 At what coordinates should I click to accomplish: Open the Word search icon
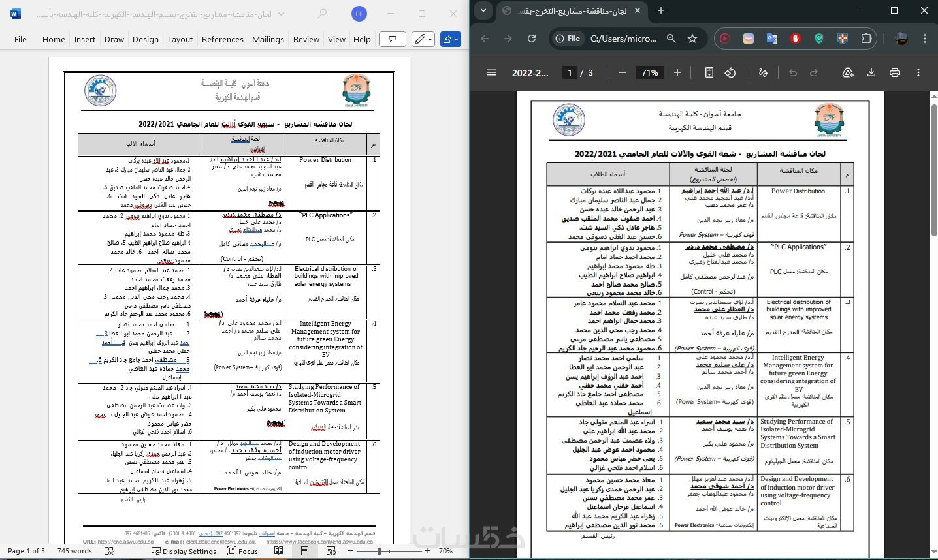322,14
